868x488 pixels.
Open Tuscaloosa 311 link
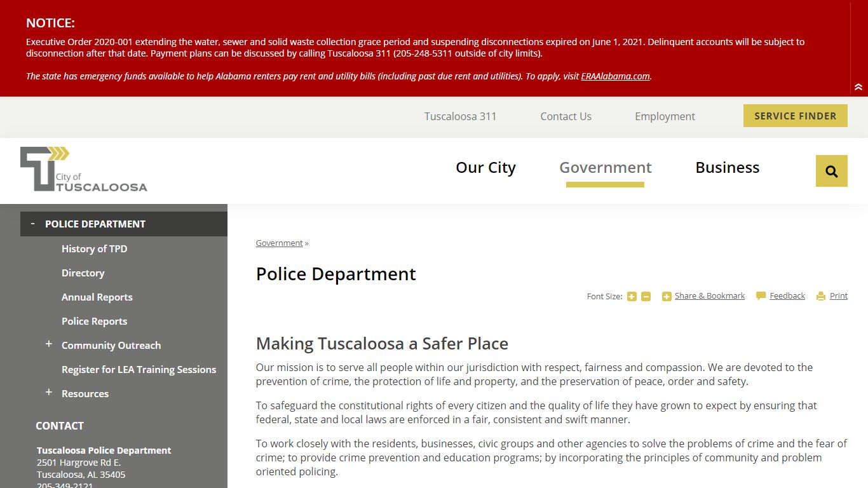click(460, 116)
